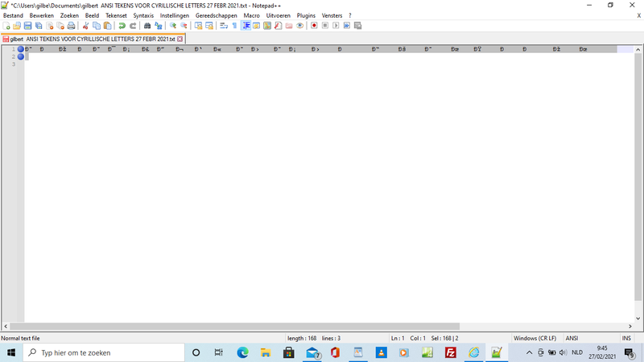Open the Plugins menu
Screen dimensions: 644x362
(306, 15)
